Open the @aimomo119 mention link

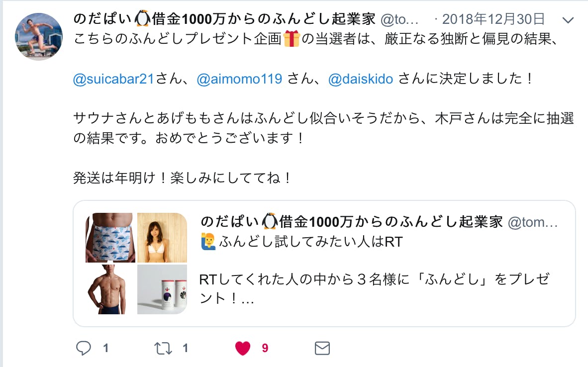click(239, 79)
